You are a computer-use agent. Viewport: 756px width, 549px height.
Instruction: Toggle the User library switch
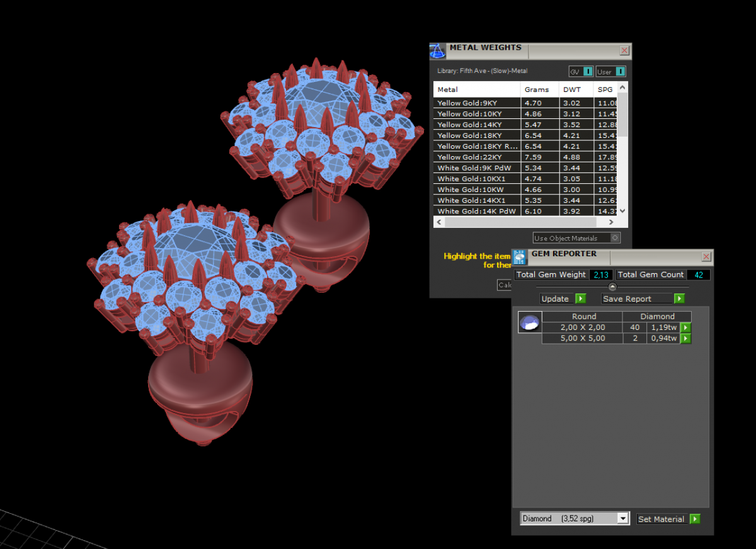pos(620,72)
